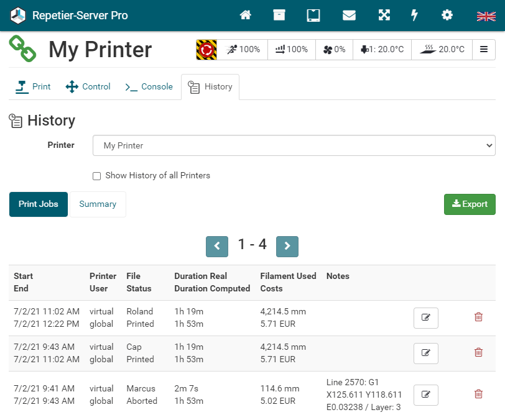Go to the home dashboard icon
Image resolution: width=505 pixels, height=420 pixels.
pos(246,15)
